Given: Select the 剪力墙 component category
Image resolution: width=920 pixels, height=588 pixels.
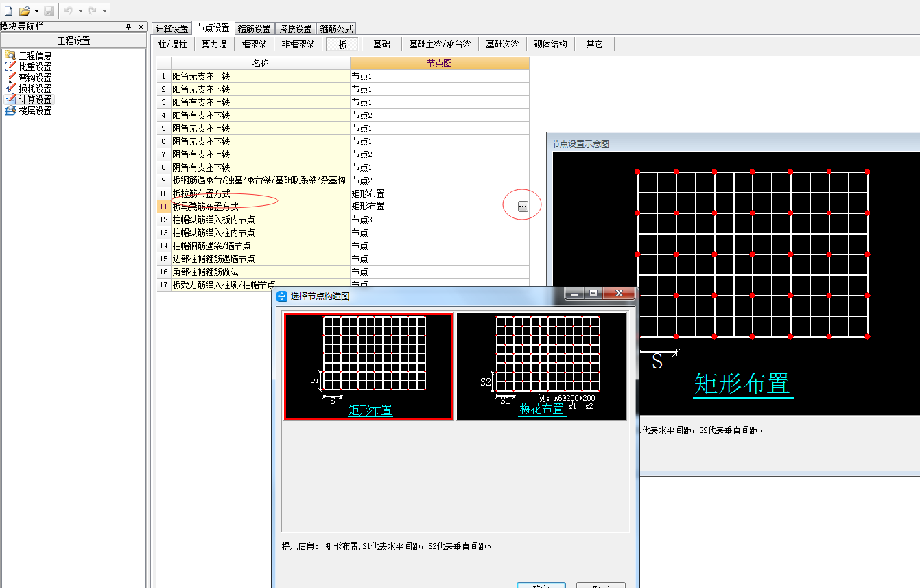Looking at the screenshot, I should [214, 44].
